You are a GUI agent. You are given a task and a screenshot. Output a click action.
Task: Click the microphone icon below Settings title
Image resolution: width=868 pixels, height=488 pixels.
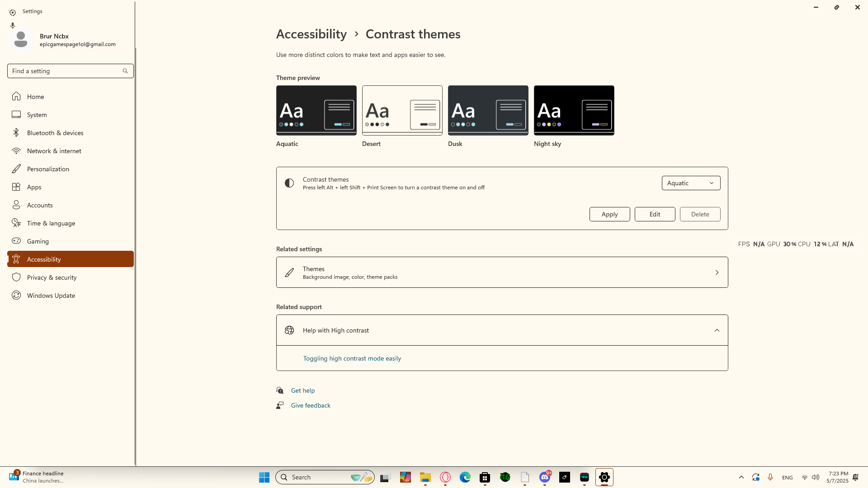tap(13, 25)
